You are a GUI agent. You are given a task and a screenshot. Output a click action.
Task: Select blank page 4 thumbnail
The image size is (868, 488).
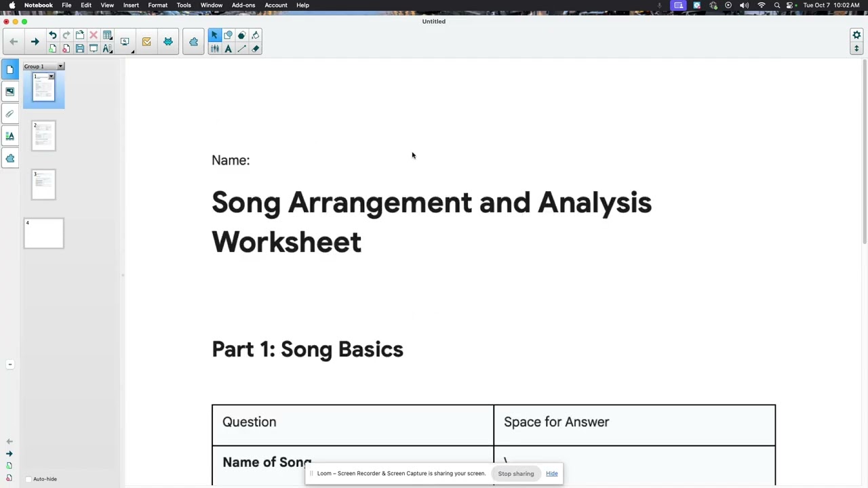tap(43, 233)
